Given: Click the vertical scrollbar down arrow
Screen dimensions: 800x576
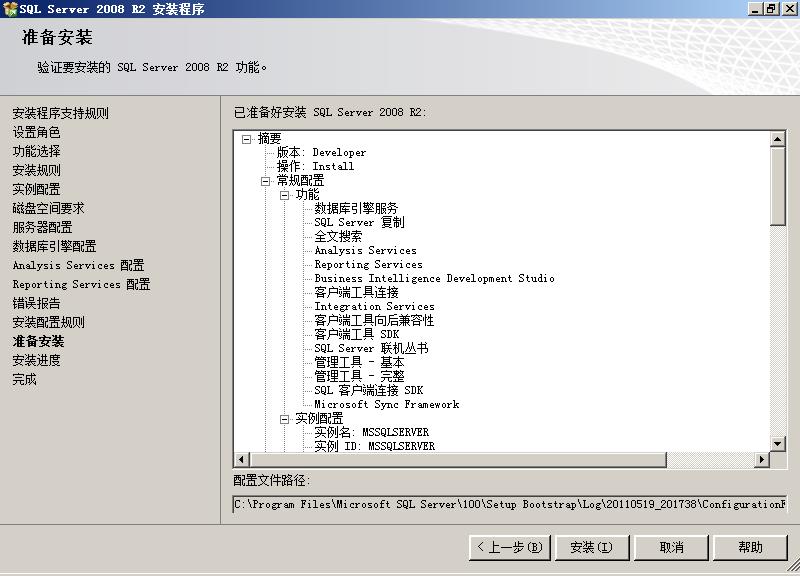Looking at the screenshot, I should point(778,443).
